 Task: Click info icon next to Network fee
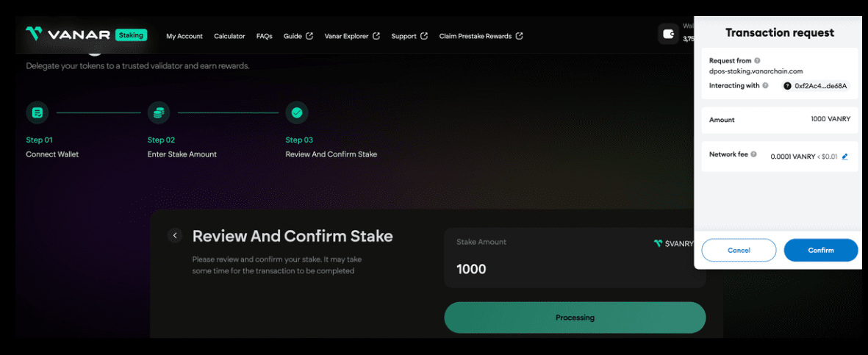[754, 154]
